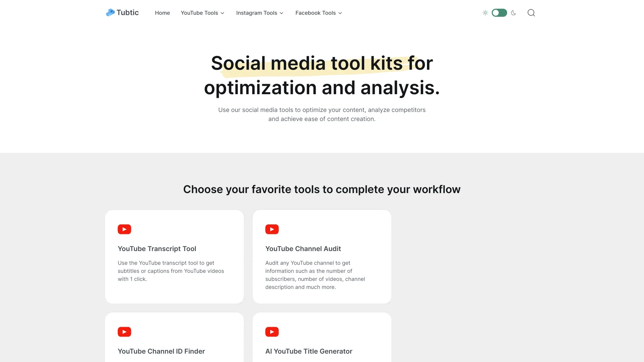
Task: Click the YouTube Transcript Tool icon
Action: 124,229
